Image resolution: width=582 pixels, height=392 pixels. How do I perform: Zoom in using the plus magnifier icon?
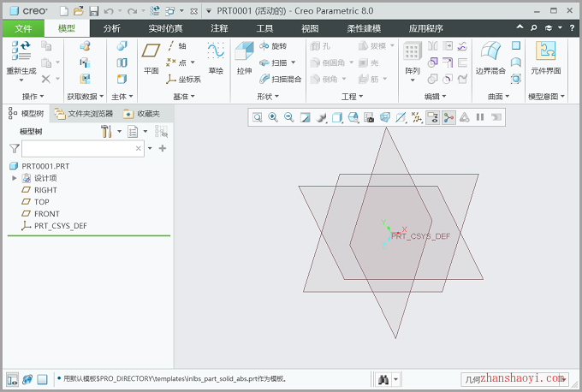click(x=273, y=117)
